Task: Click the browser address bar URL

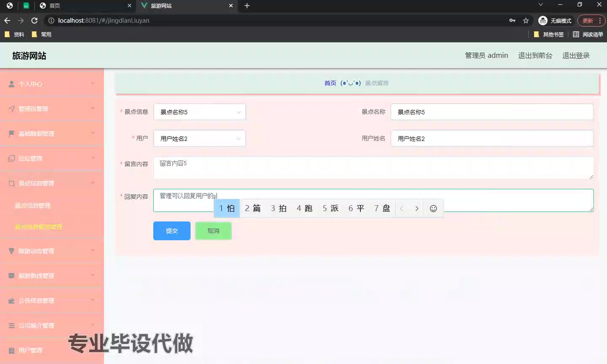Action: pyautogui.click(x=104, y=21)
